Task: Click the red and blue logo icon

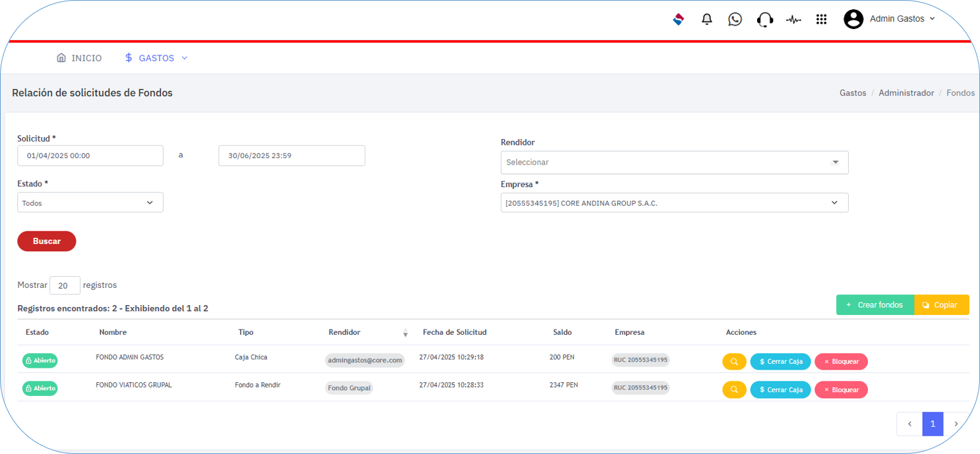Action: point(679,19)
